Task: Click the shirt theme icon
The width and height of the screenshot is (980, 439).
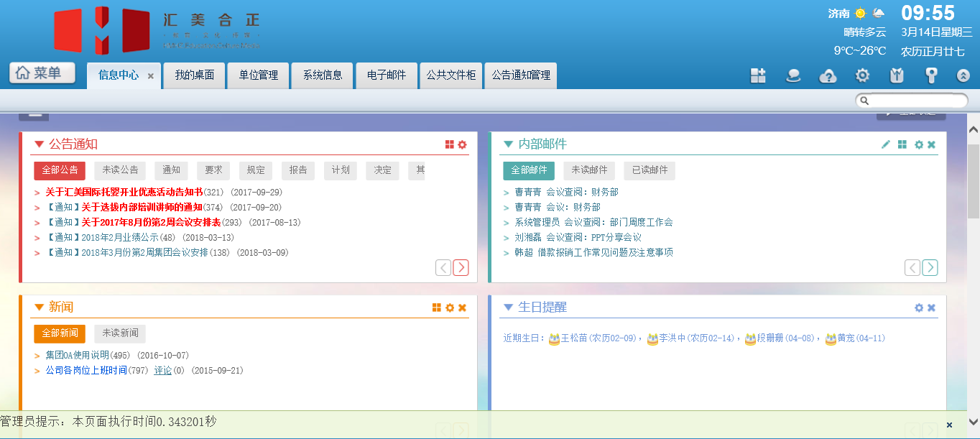Action: tap(897, 76)
